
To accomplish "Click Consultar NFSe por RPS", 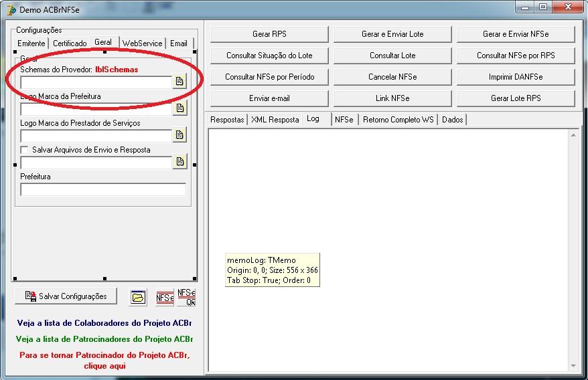I will click(x=516, y=56).
